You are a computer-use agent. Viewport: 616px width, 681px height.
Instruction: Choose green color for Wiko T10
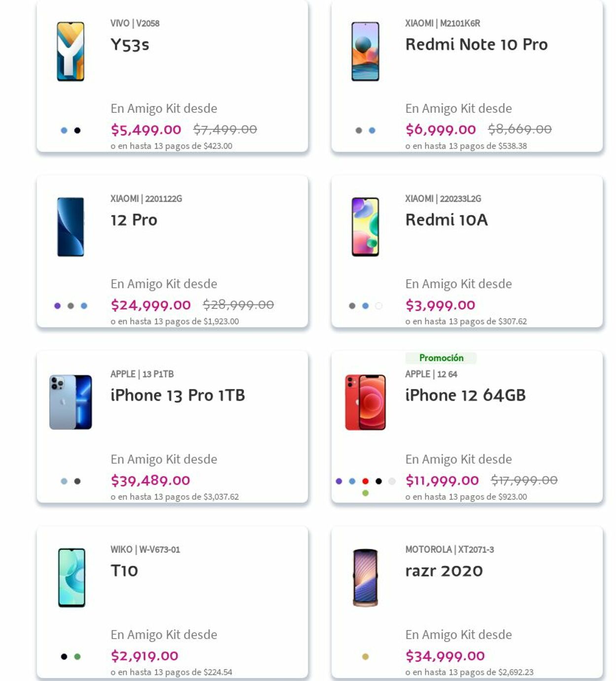pyautogui.click(x=77, y=656)
